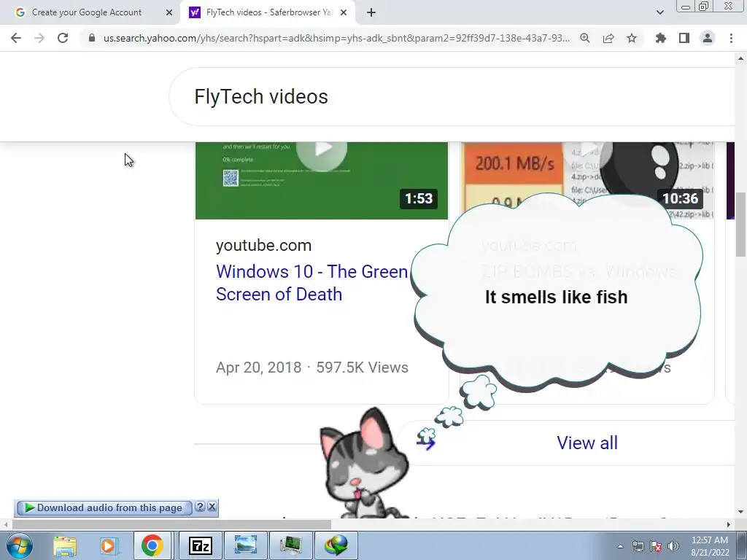The width and height of the screenshot is (747, 560).
Task: Click the address bar URL
Action: tap(336, 38)
